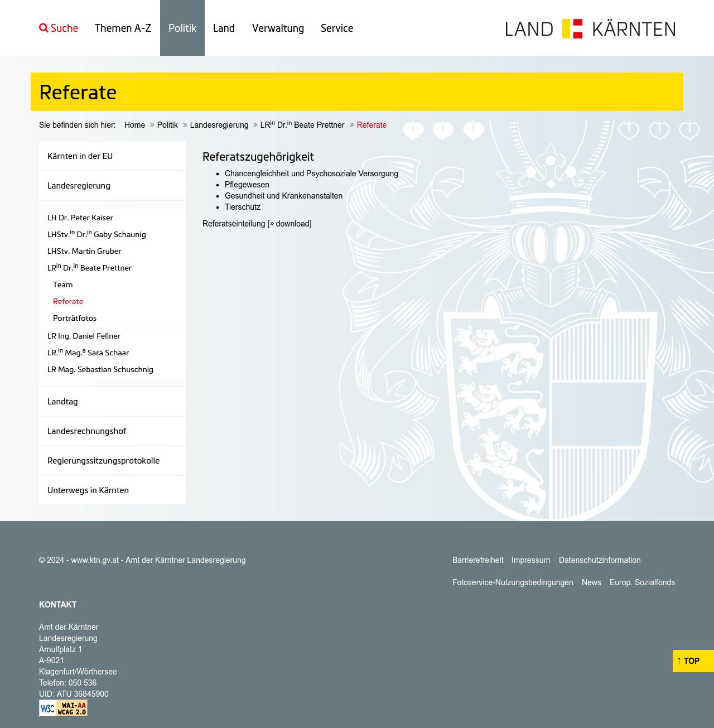Click the Suche search icon
Viewport: 714px width, 728px height.
coord(44,28)
